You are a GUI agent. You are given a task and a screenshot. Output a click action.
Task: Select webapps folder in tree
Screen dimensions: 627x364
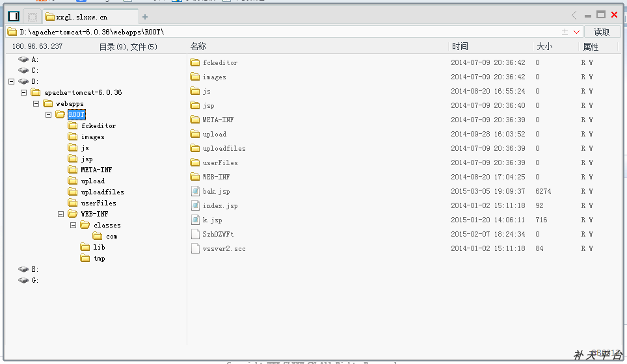pyautogui.click(x=70, y=104)
